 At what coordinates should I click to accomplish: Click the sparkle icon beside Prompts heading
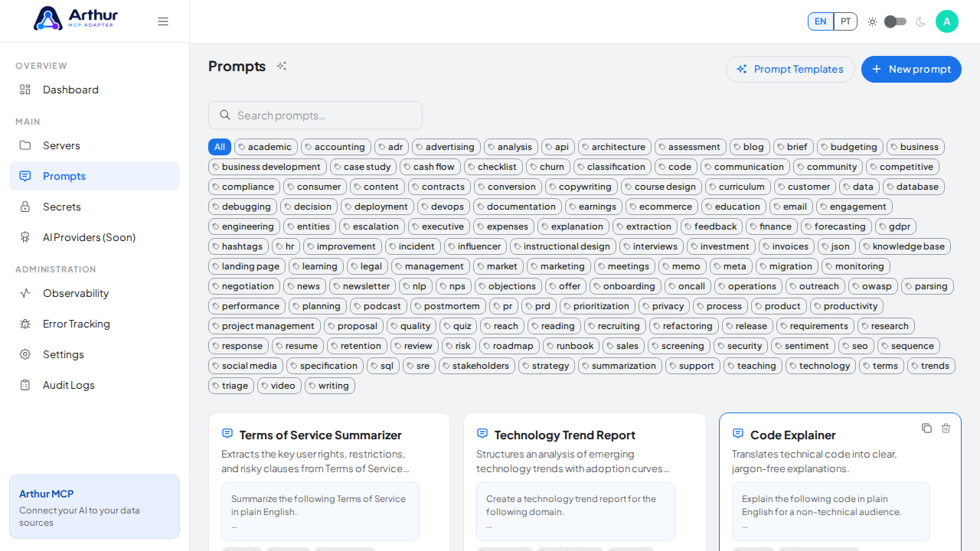tap(282, 66)
